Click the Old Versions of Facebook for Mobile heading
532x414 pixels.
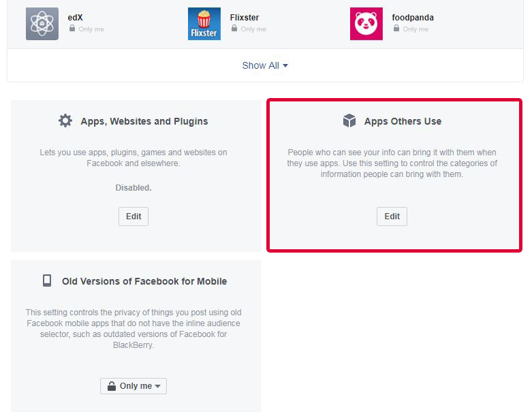tap(144, 281)
